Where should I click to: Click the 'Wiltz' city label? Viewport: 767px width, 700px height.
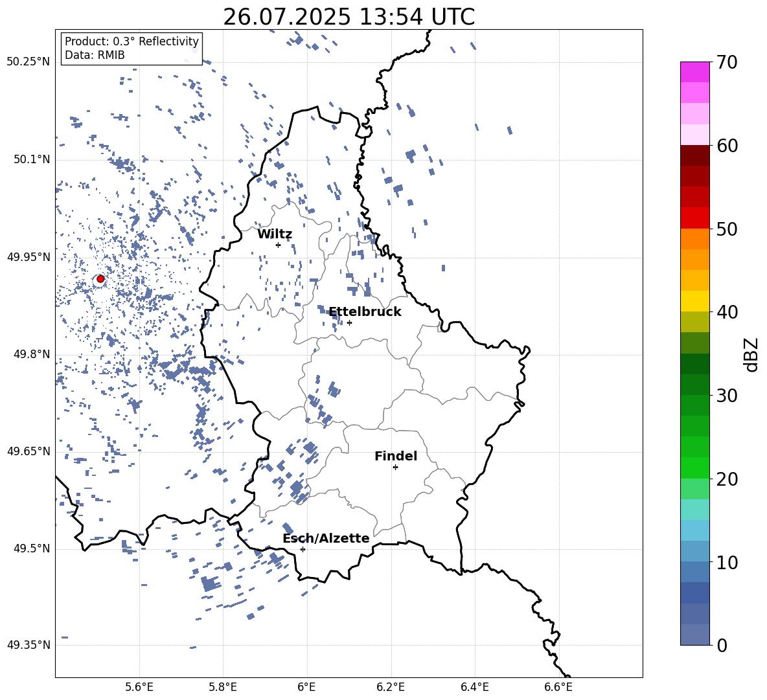[x=275, y=234]
